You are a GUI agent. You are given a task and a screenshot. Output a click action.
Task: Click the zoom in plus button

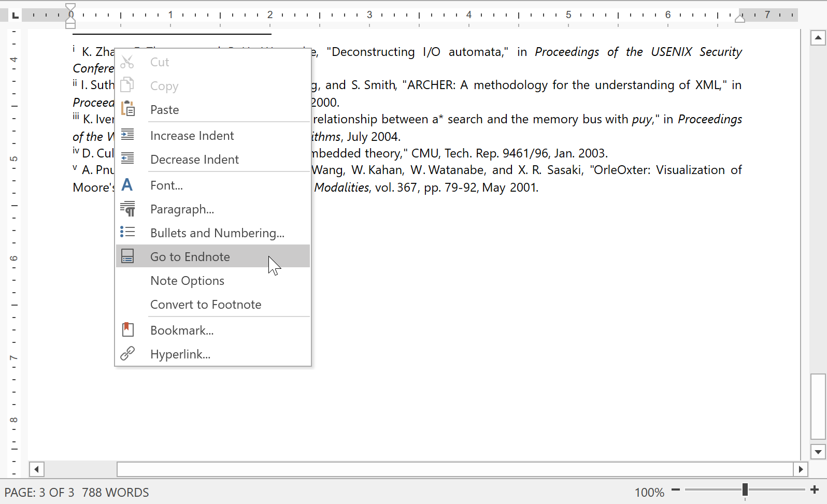click(x=815, y=490)
